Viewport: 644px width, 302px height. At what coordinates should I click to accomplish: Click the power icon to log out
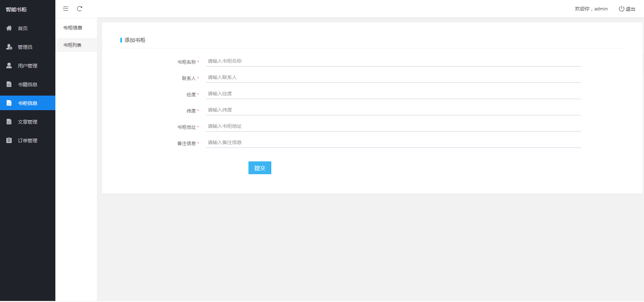[x=621, y=9]
